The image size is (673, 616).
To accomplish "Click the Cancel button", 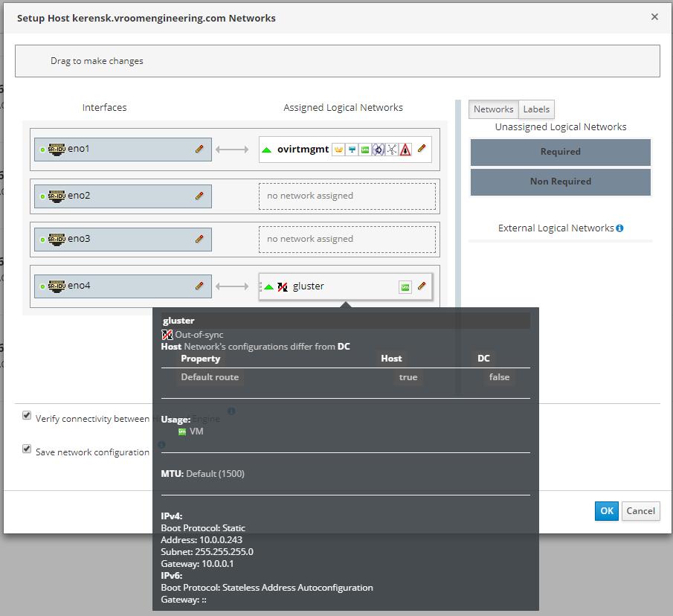I will point(640,510).
